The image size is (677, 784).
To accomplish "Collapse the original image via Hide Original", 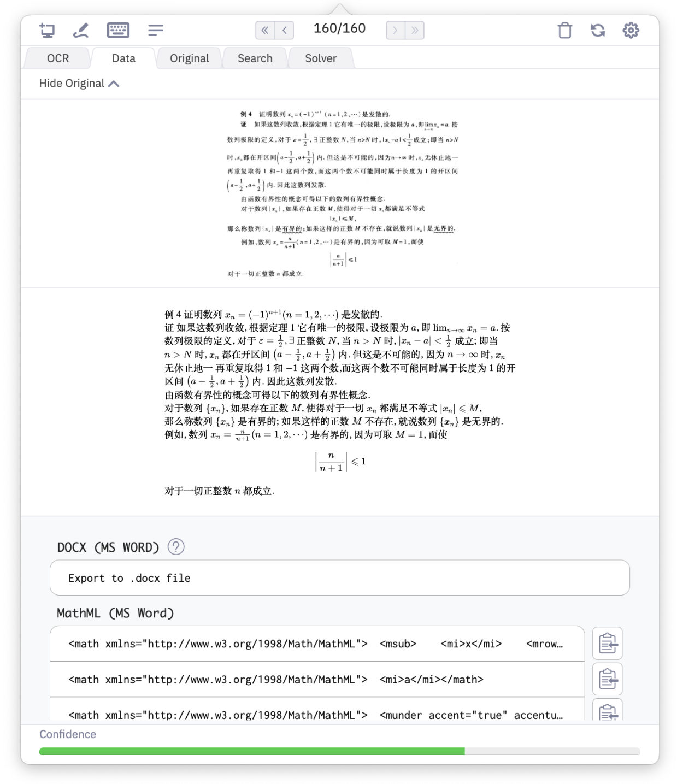I will tap(79, 83).
